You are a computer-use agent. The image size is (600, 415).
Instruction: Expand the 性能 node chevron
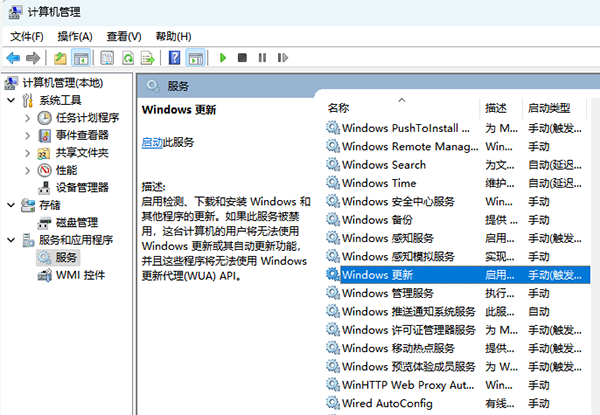pyautogui.click(x=28, y=171)
